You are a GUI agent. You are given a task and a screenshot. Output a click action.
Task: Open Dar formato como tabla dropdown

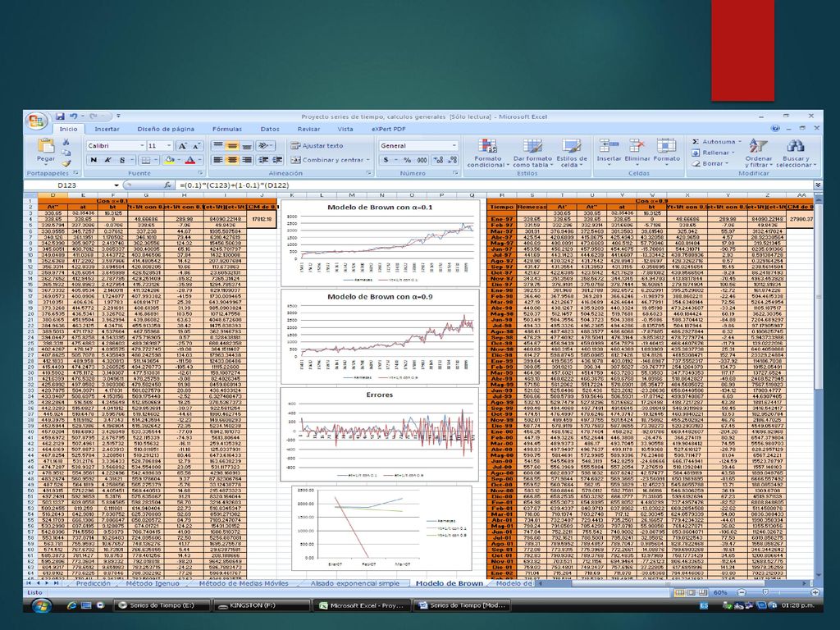coord(532,153)
